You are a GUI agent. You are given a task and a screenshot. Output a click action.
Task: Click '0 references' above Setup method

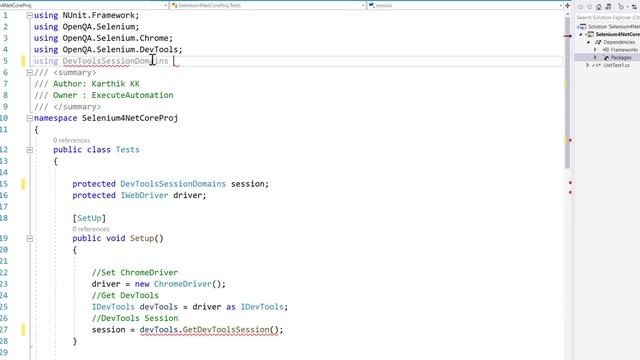[x=91, y=229]
